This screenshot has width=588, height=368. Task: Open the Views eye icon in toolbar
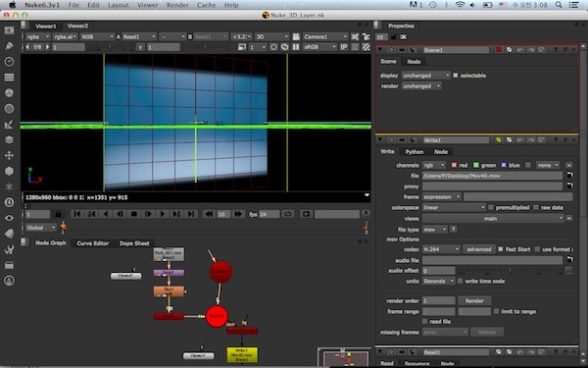9,218
